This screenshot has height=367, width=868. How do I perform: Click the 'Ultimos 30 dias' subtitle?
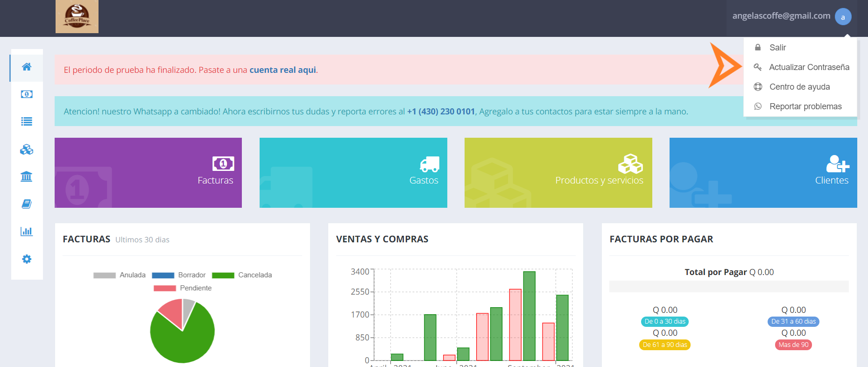click(142, 240)
